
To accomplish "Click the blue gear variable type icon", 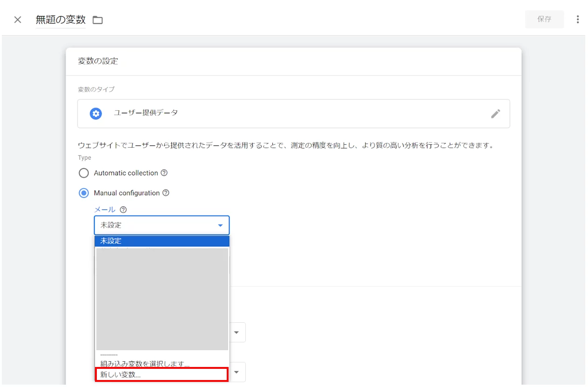I will [x=95, y=113].
